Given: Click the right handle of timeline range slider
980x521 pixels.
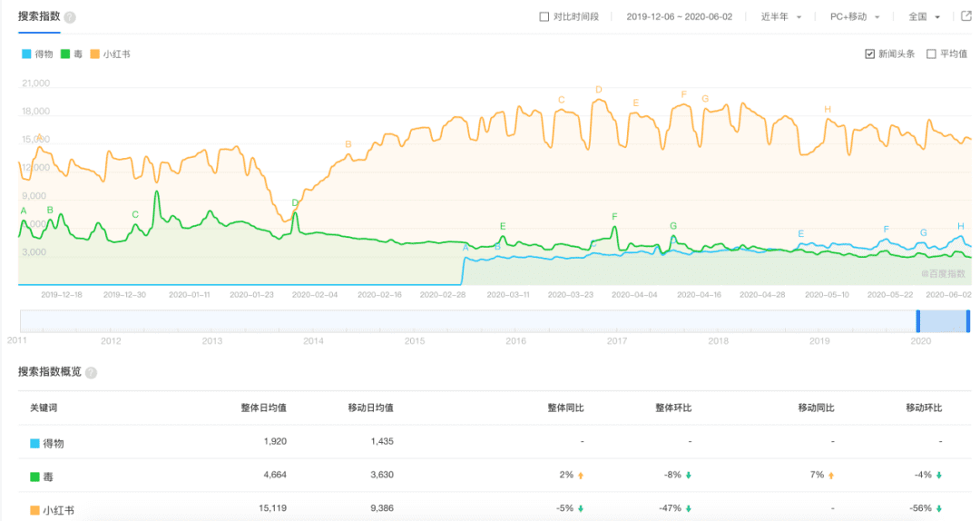Looking at the screenshot, I should click(968, 320).
